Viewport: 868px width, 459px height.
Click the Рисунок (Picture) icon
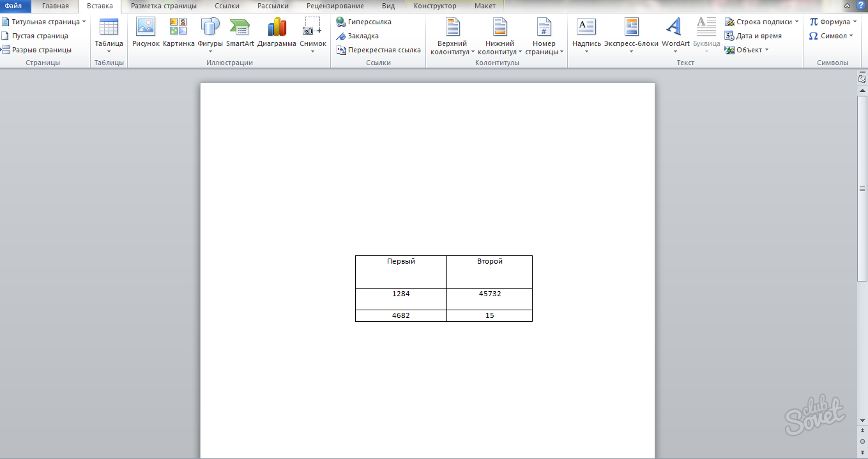(x=146, y=27)
